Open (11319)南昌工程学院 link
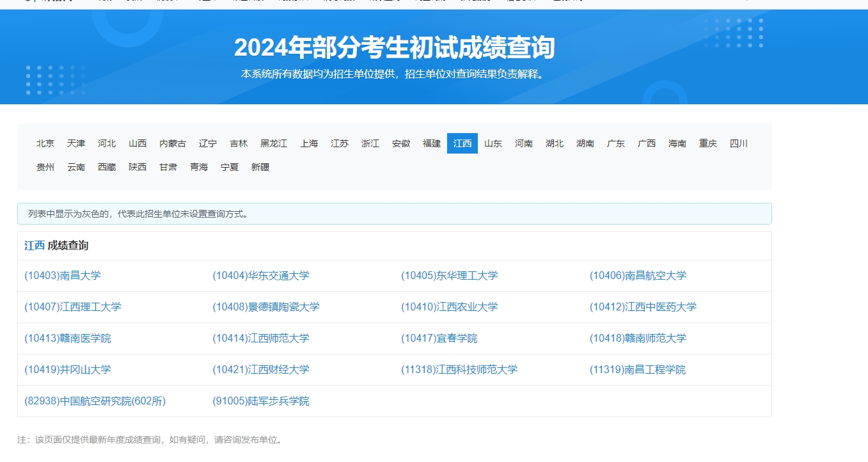 638,370
